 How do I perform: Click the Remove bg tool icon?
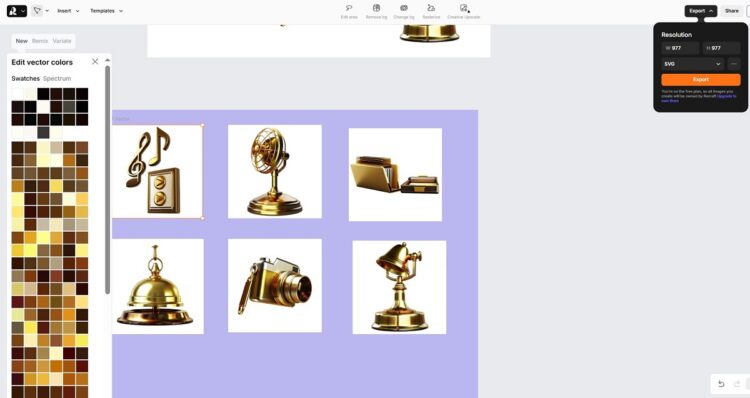(376, 8)
